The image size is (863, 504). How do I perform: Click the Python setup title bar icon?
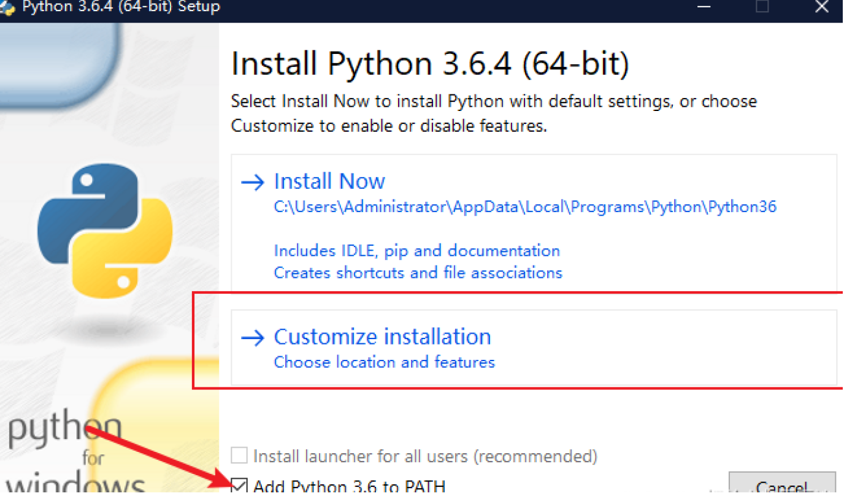point(7,9)
